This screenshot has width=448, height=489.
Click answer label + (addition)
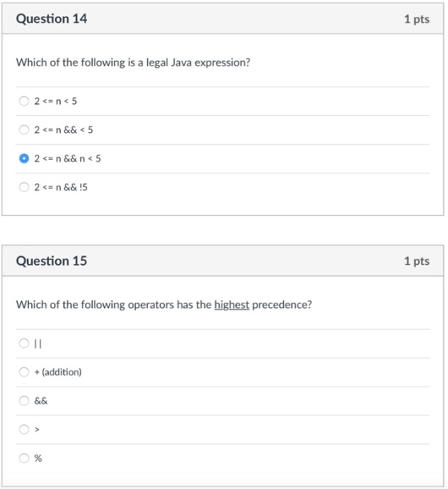(58, 372)
